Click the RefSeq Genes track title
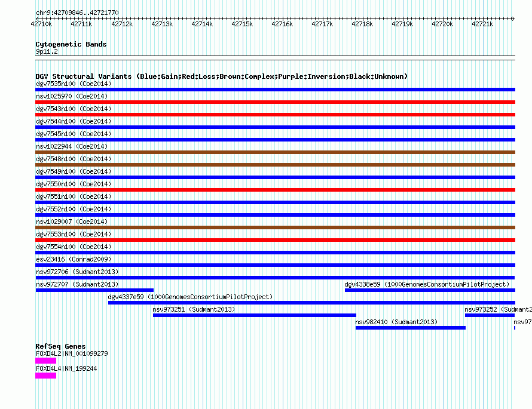Image resolution: width=532 pixels, height=409 pixels. pos(60,346)
